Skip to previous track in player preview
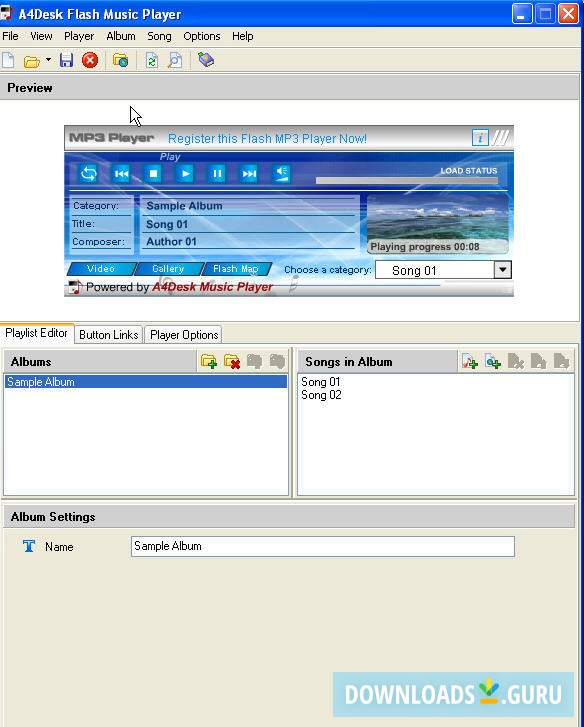The width and height of the screenshot is (584, 727). [x=121, y=174]
